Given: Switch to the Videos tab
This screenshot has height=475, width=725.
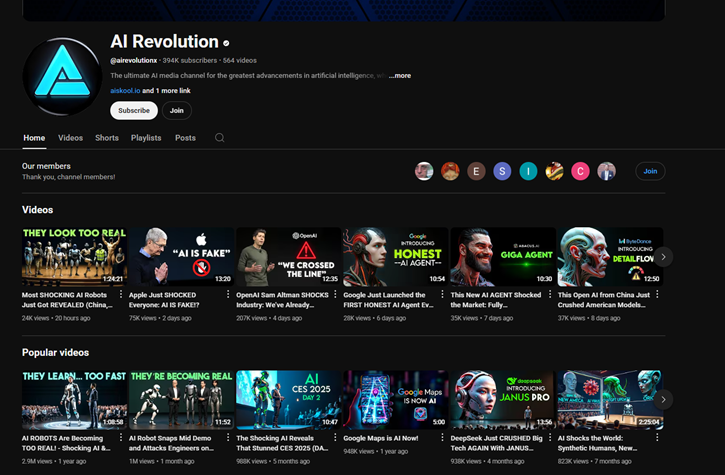Looking at the screenshot, I should (x=70, y=138).
